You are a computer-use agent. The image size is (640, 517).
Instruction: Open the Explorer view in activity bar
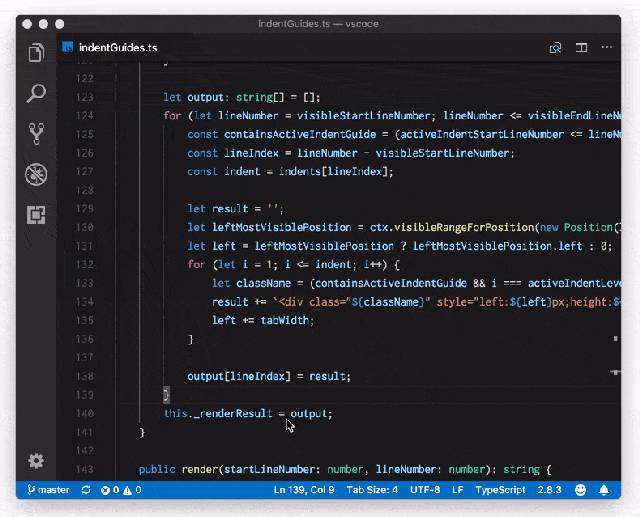pos(36,52)
